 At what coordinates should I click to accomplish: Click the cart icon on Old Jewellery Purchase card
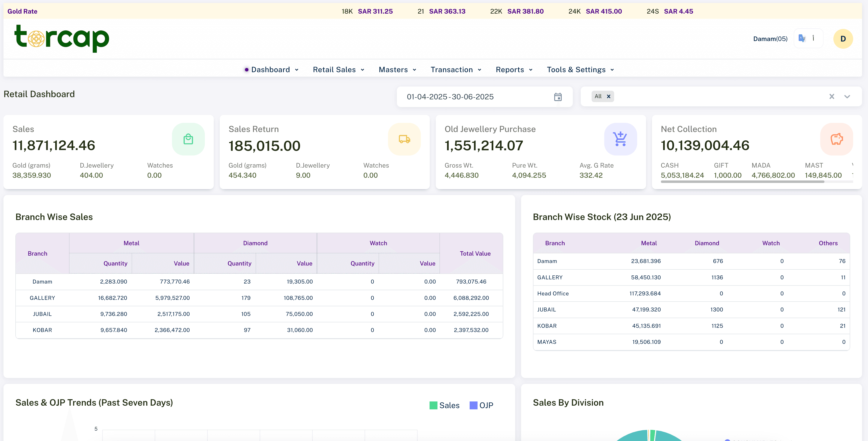(620, 139)
